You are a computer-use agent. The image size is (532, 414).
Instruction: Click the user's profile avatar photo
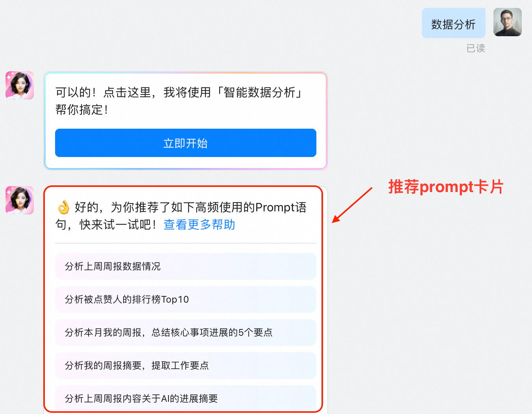(508, 22)
